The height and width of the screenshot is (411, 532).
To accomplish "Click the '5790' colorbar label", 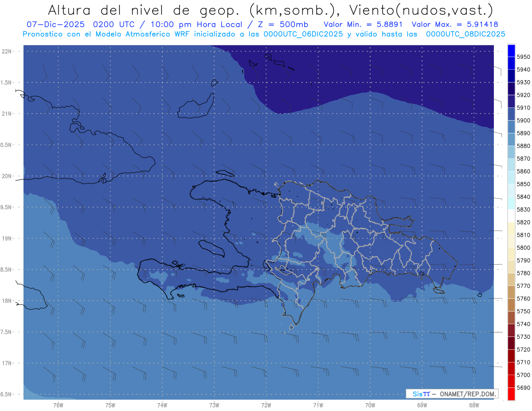I will tap(524, 260).
